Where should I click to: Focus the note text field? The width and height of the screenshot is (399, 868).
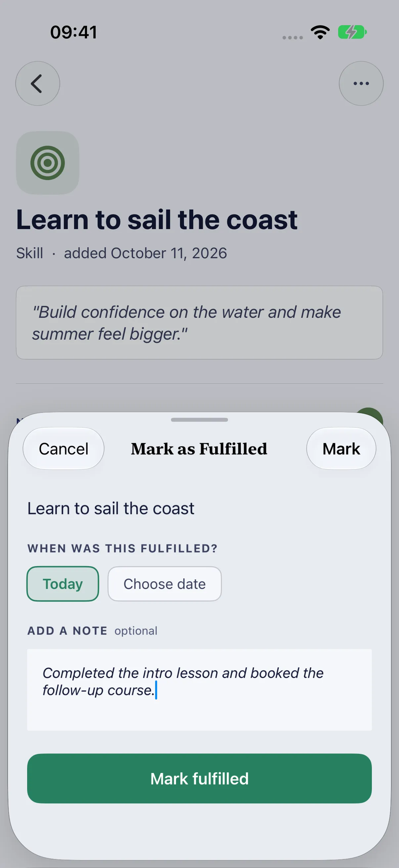tap(199, 690)
